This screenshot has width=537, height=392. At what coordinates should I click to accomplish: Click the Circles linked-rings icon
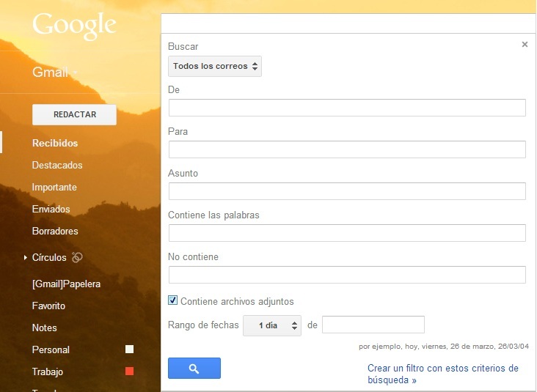[x=77, y=257]
